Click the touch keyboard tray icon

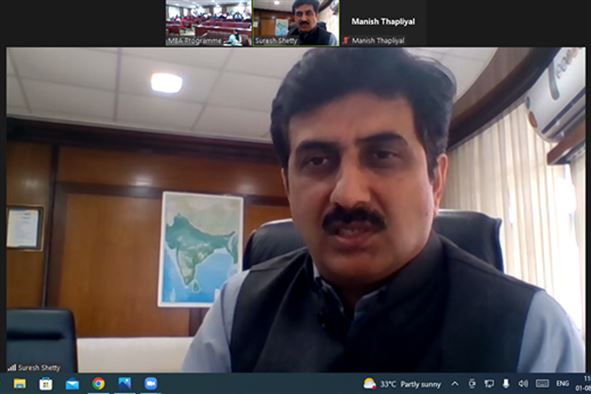click(542, 383)
